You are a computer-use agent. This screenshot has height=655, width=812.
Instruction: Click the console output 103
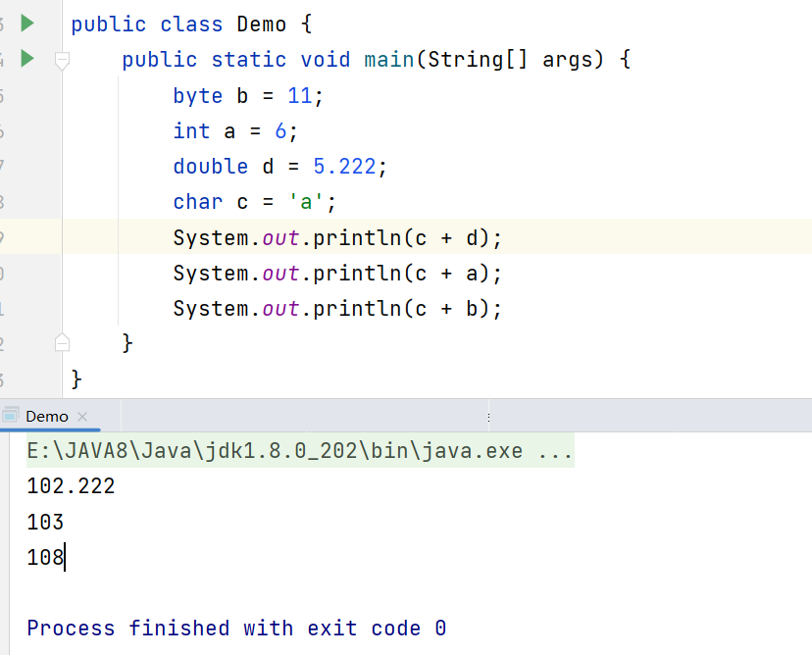click(45, 522)
